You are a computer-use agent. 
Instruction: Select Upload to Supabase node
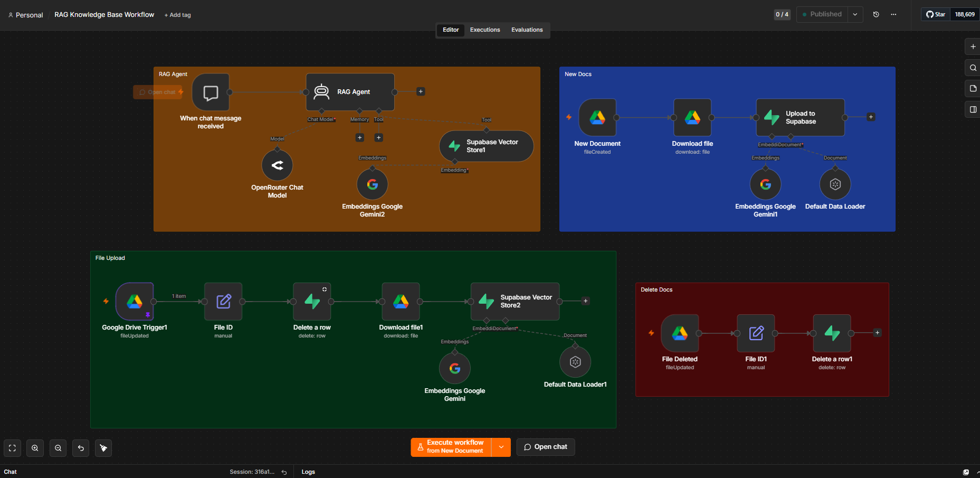[x=801, y=117]
